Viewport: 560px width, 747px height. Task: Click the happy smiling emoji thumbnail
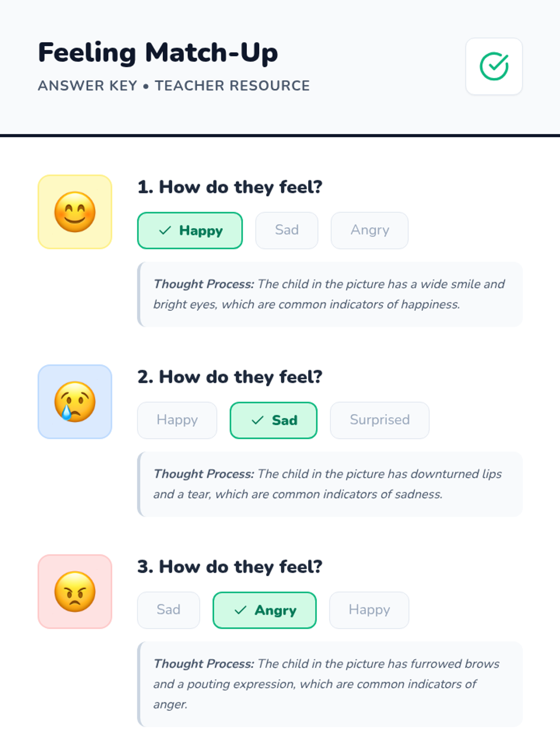coord(75,212)
